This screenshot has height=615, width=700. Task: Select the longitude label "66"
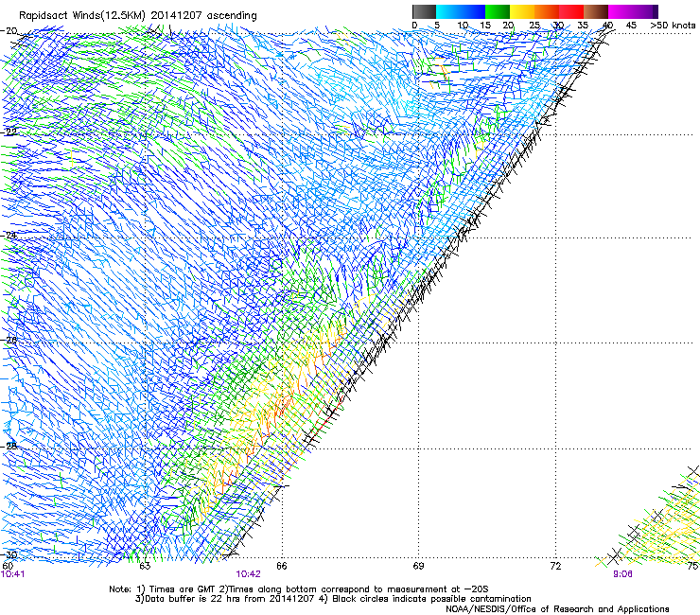pos(282,567)
